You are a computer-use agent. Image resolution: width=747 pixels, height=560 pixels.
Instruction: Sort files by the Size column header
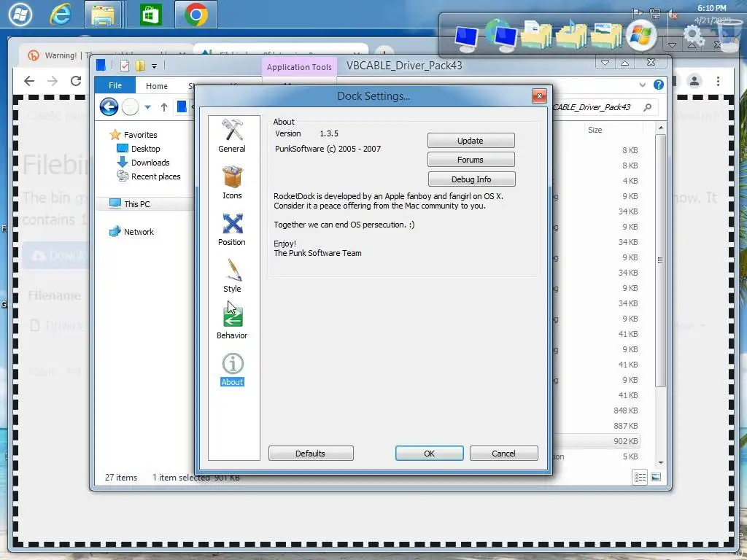coord(595,130)
